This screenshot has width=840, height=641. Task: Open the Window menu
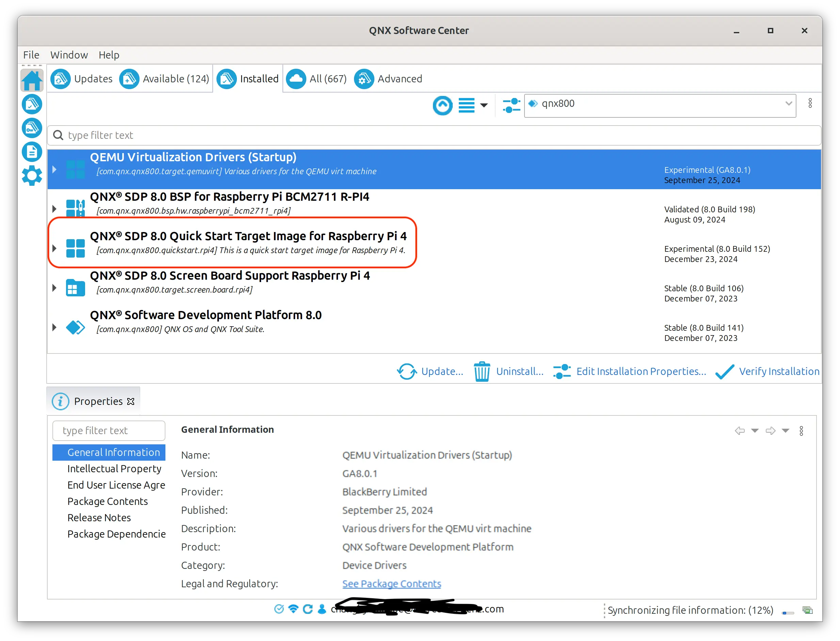pos(69,55)
